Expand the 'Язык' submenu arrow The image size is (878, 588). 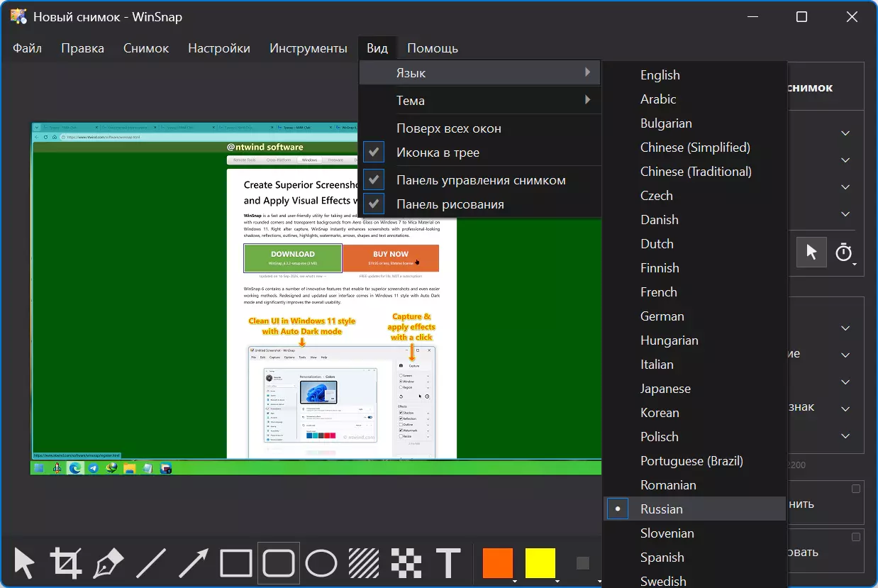point(588,72)
